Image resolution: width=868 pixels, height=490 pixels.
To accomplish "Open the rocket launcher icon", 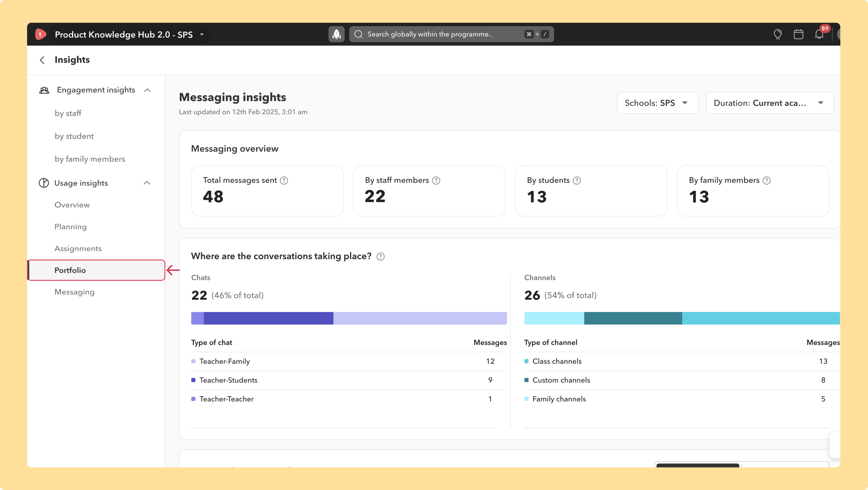I will 336,34.
